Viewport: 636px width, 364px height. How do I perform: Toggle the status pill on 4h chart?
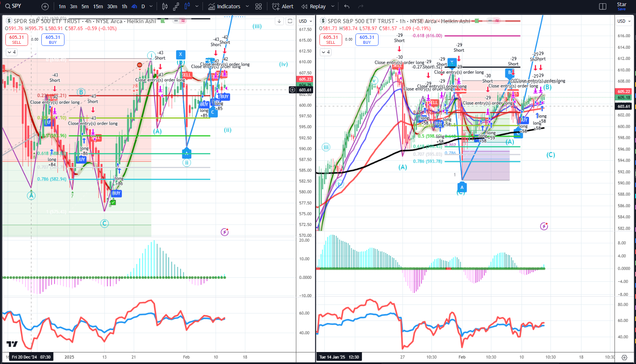tap(180, 21)
